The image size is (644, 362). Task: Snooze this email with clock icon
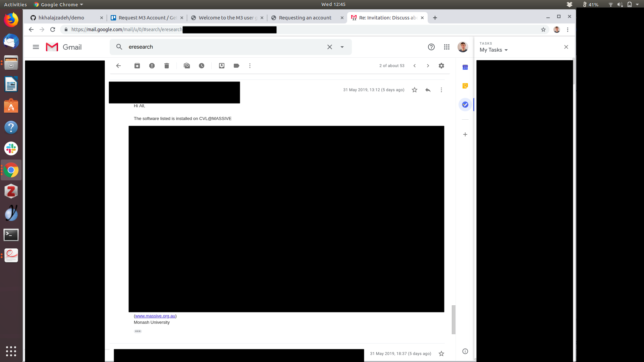[x=202, y=66]
